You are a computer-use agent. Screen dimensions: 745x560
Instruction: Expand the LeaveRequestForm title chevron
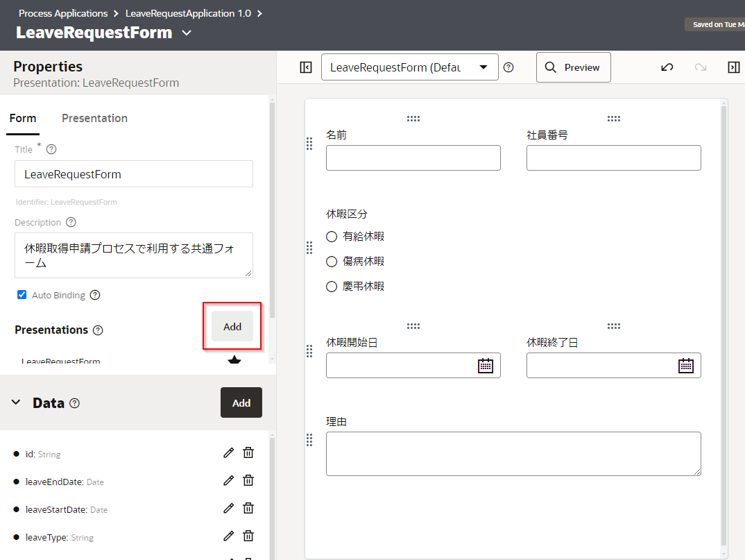pyautogui.click(x=186, y=33)
